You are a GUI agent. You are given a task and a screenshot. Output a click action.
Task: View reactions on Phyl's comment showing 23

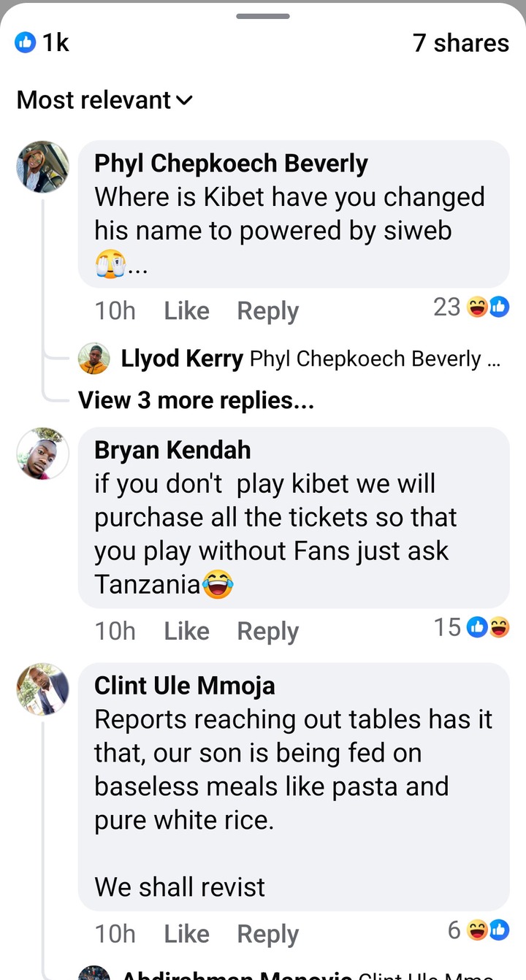click(471, 307)
